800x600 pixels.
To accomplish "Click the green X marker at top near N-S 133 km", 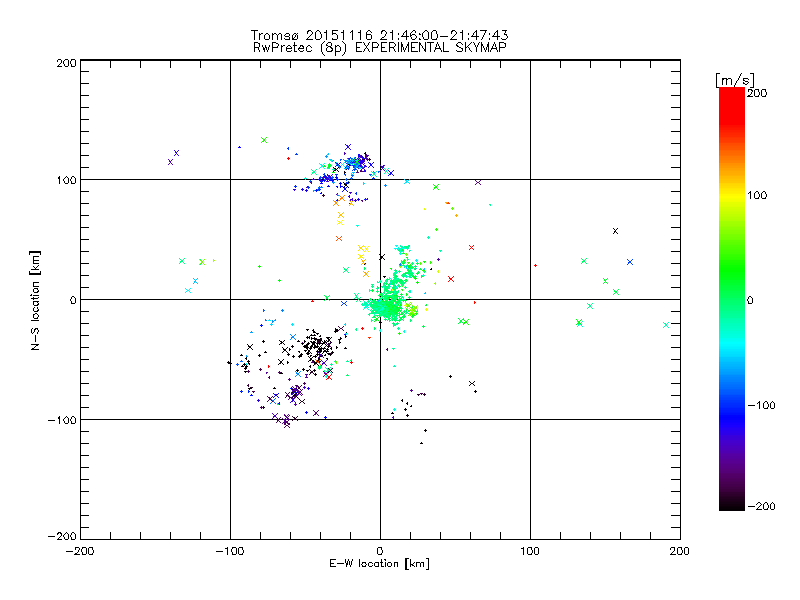I will [x=264, y=140].
